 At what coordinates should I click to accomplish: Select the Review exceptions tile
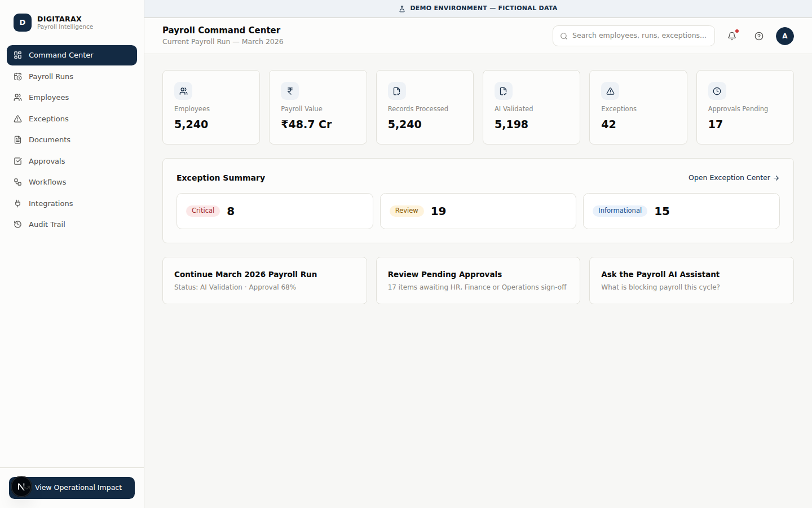pyautogui.click(x=478, y=211)
